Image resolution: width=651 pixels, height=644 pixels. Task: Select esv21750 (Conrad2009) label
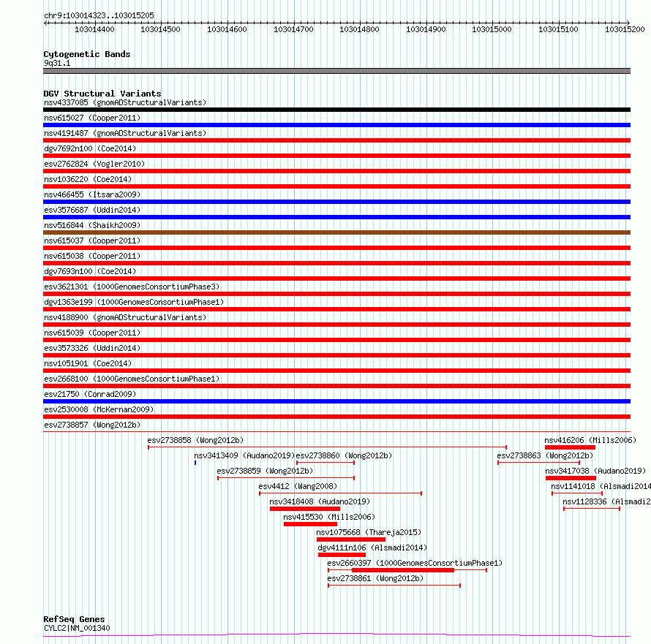[90, 394]
